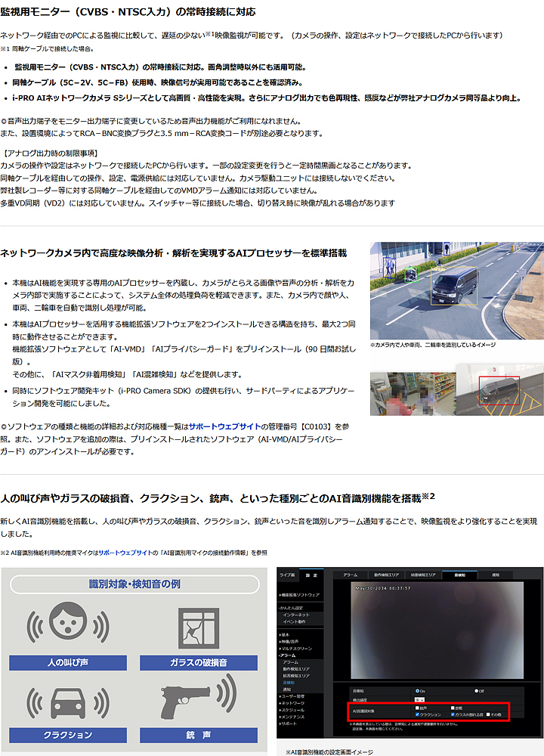Viewport: 544px width, 756px height.
Task: Open the 中 sensitivity dropdown
Action: (x=419, y=699)
